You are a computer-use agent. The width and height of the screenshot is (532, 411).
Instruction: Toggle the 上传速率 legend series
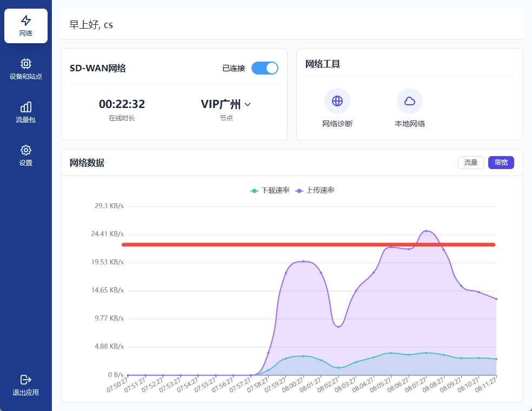coord(315,191)
